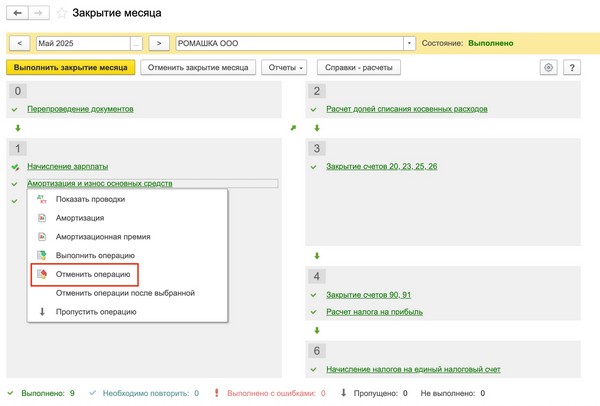Go to previous month with the < button
This screenshot has height=406, width=600.
pyautogui.click(x=20, y=44)
